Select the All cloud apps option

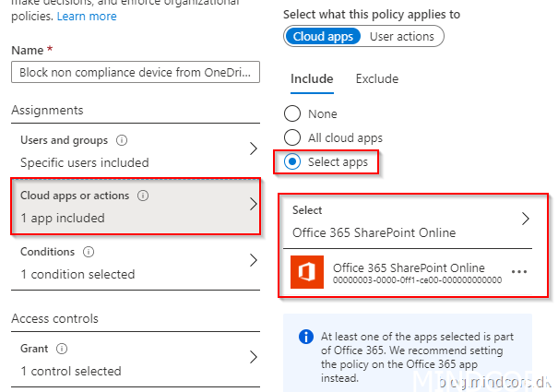[292, 138]
